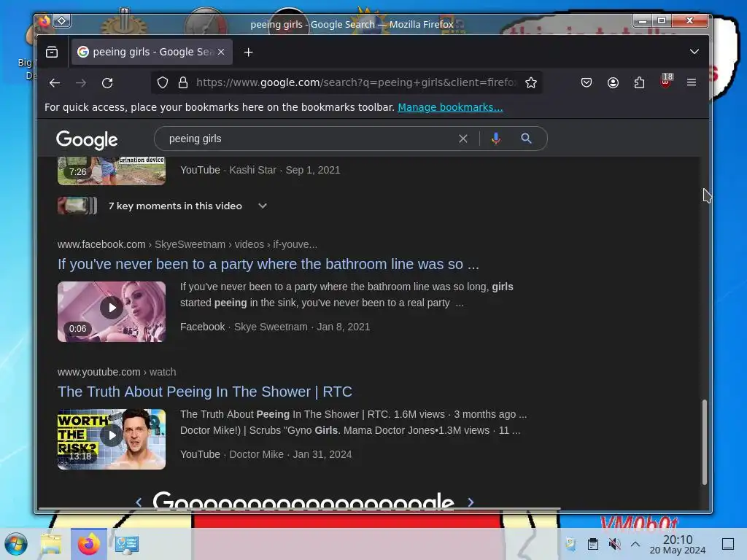Clear the search query with the X
The width and height of the screenshot is (747, 560).
(462, 139)
